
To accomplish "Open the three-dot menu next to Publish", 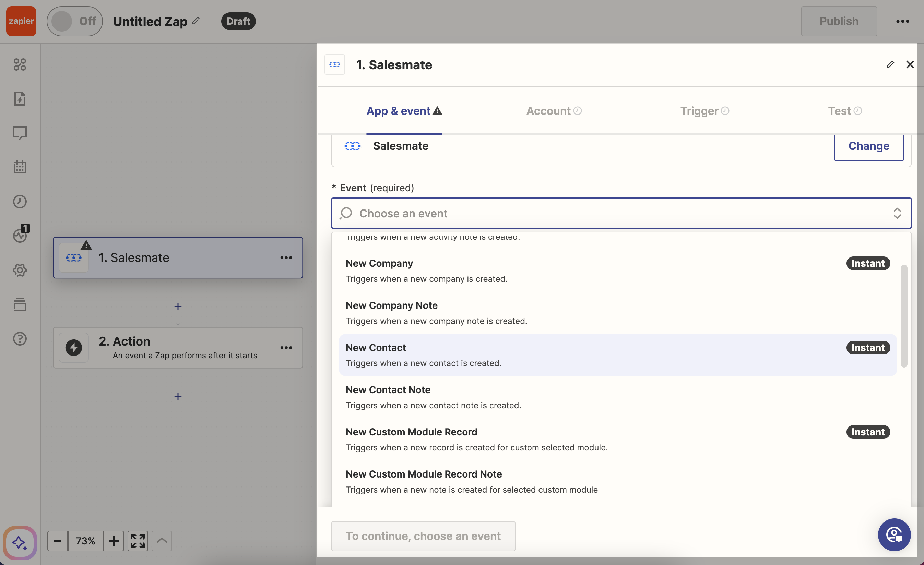I will [902, 21].
